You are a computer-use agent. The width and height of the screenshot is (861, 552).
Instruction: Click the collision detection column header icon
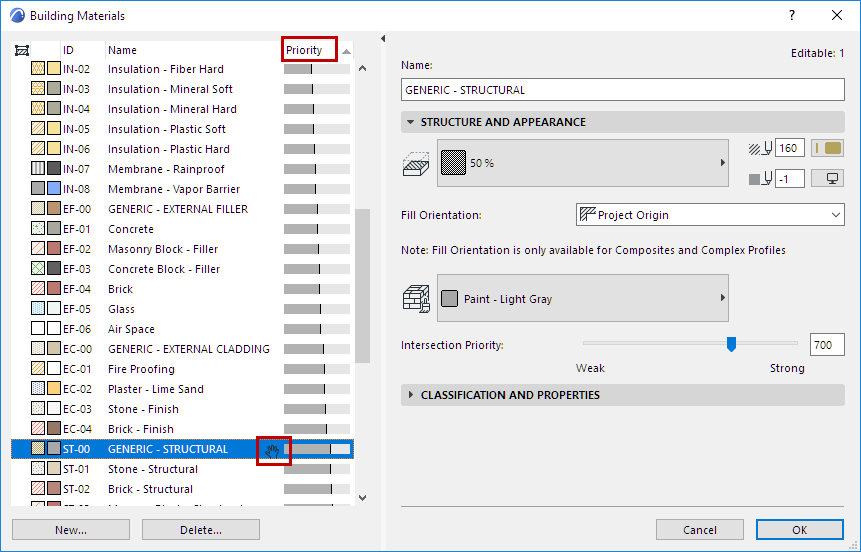pyautogui.click(x=22, y=51)
